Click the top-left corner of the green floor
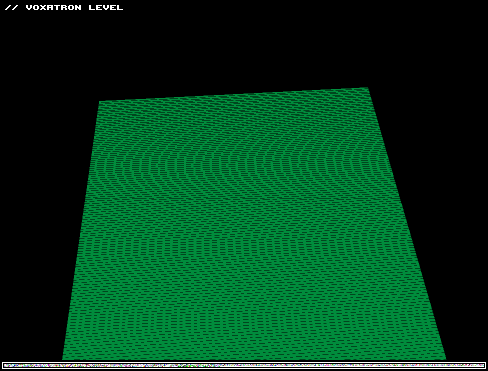This screenshot has width=488, height=371. coord(100,102)
